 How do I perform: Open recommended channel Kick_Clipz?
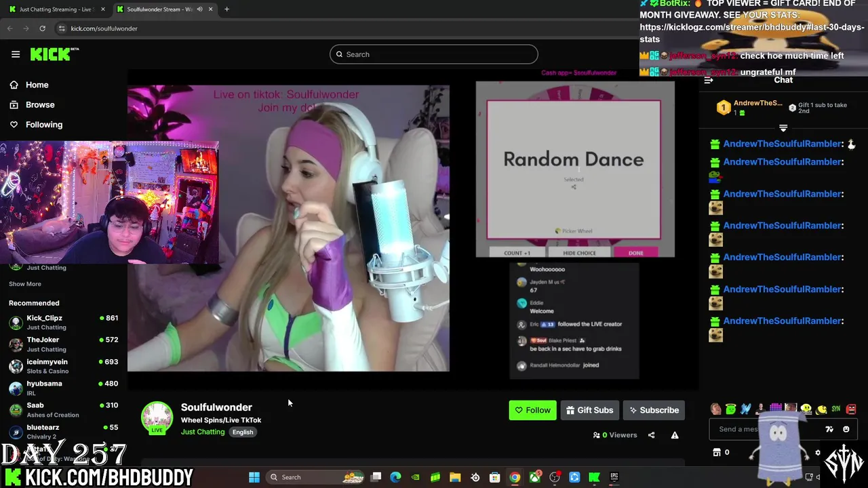(64, 323)
